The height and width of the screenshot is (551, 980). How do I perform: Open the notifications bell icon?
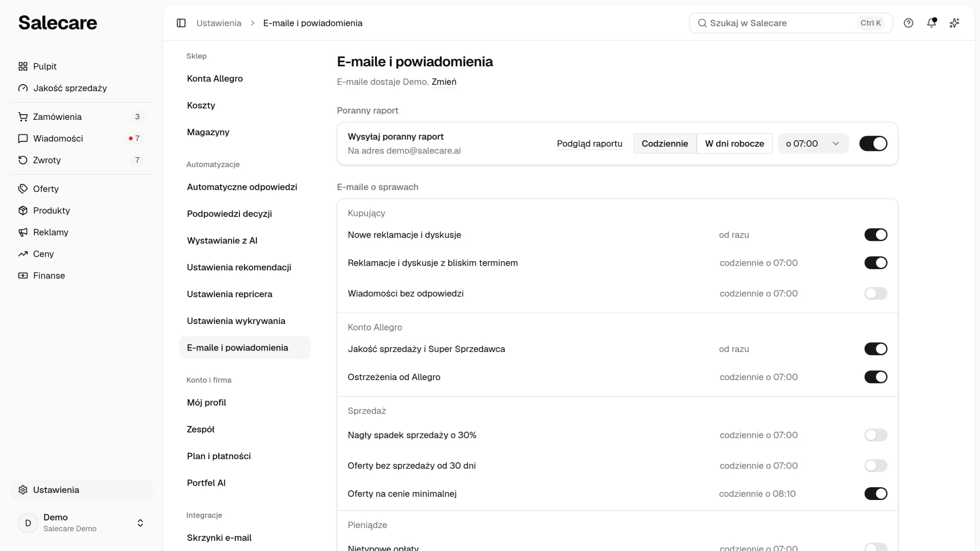[x=932, y=23]
